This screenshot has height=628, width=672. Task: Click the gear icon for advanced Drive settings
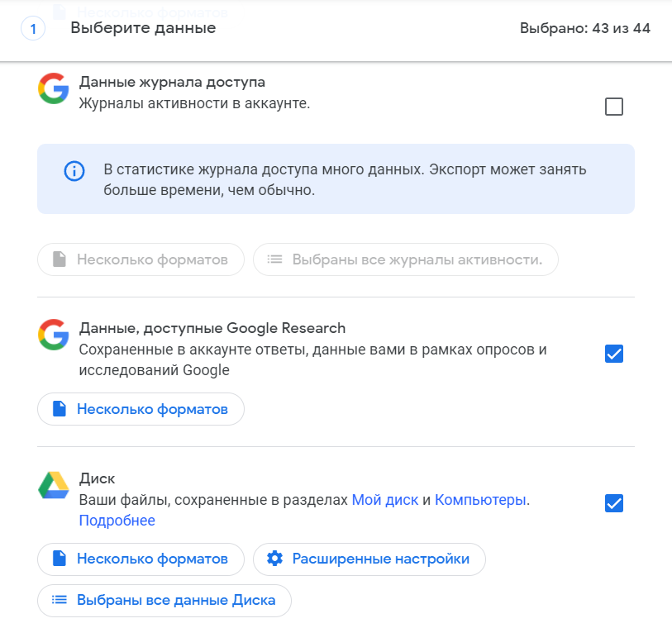(275, 559)
